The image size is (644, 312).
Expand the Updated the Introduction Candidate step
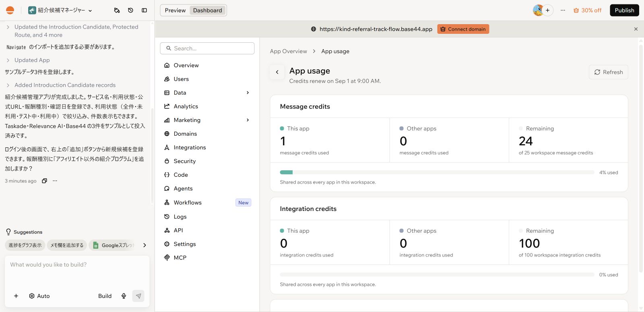[72, 31]
